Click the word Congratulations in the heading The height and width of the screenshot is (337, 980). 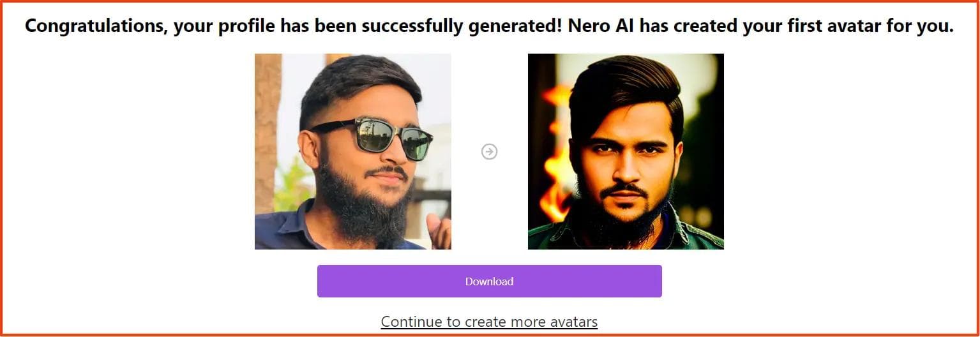point(96,27)
